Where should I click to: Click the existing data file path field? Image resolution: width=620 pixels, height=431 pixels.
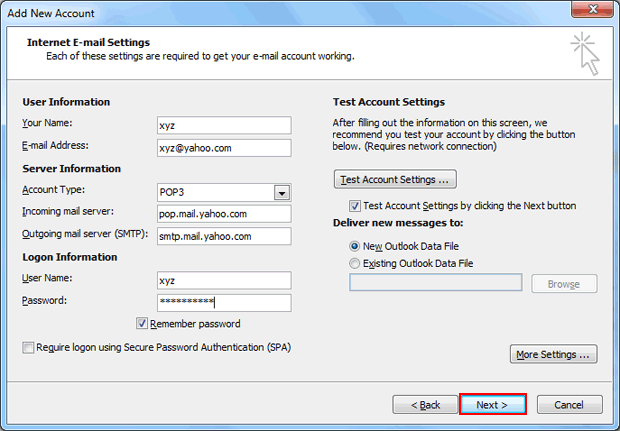pyautogui.click(x=435, y=282)
